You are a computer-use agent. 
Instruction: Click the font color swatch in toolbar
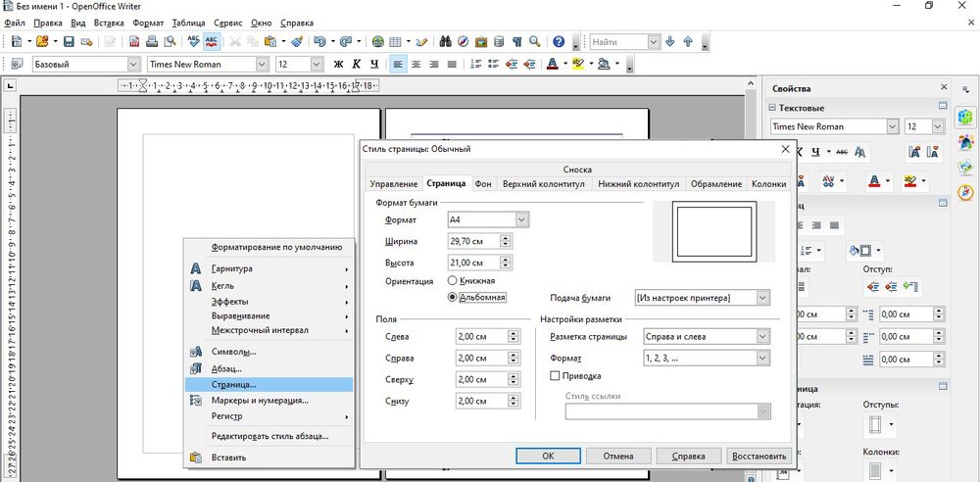(552, 65)
